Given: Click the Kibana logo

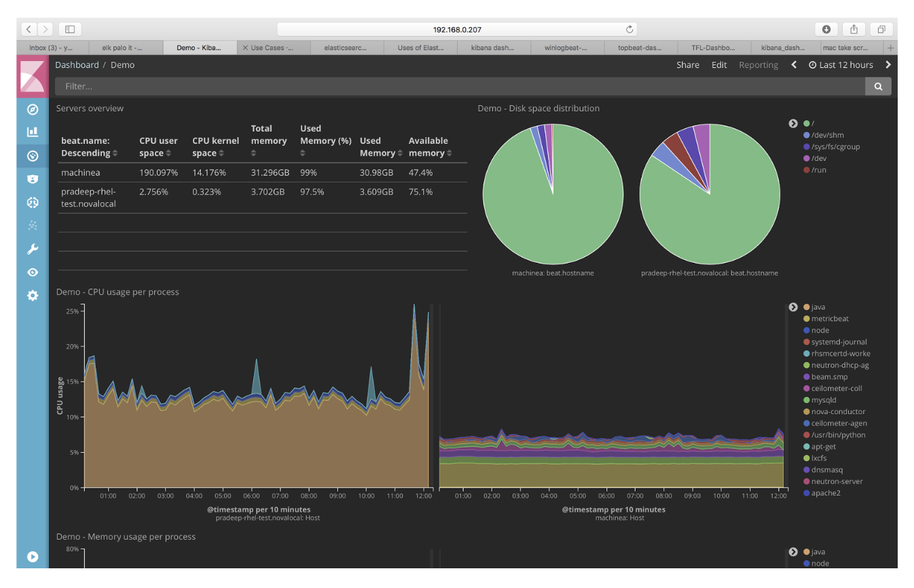Looking at the screenshot, I should coord(33,76).
